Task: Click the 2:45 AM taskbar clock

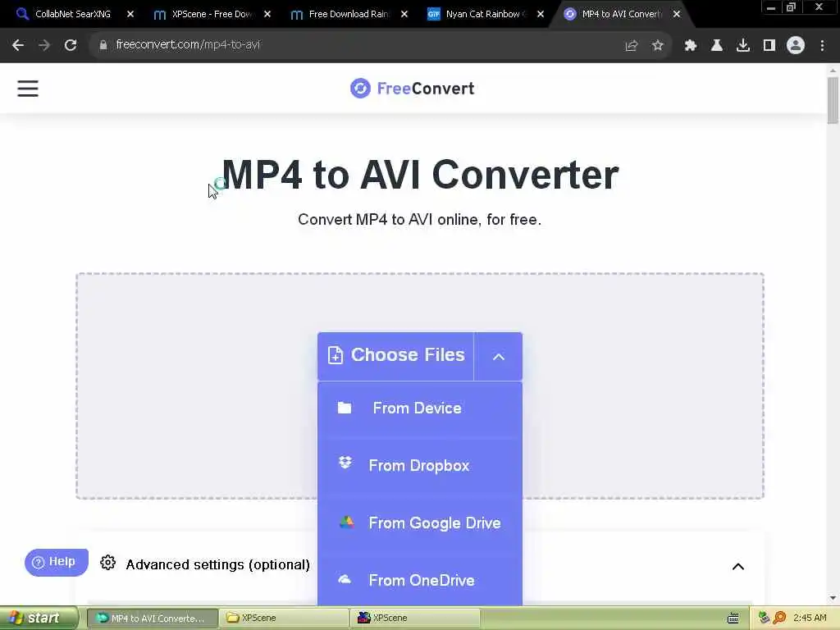Action: (810, 618)
